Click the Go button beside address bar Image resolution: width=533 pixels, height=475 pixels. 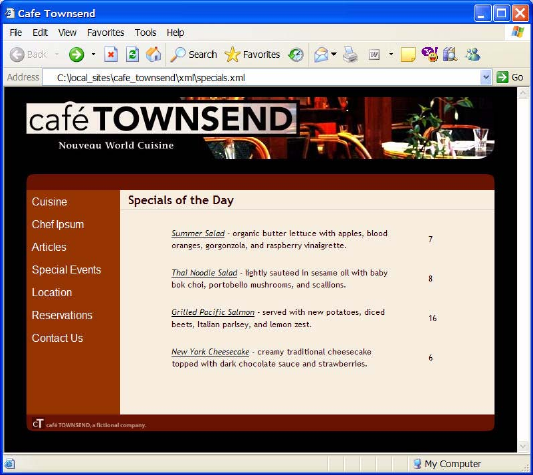click(x=510, y=78)
